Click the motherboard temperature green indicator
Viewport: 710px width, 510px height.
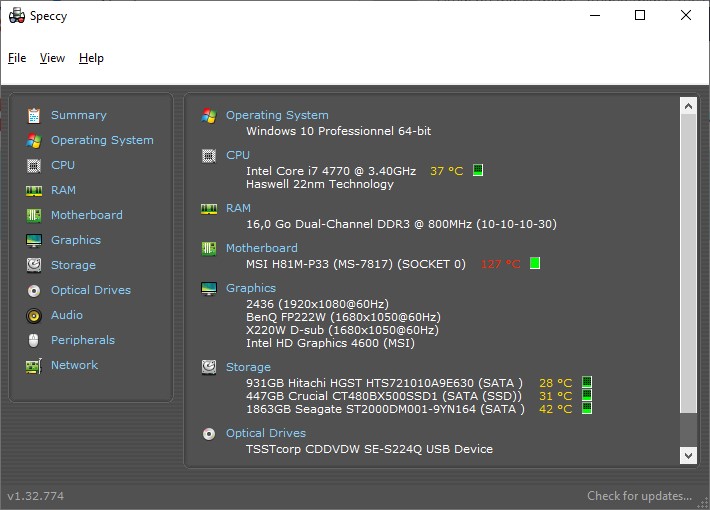(x=535, y=264)
